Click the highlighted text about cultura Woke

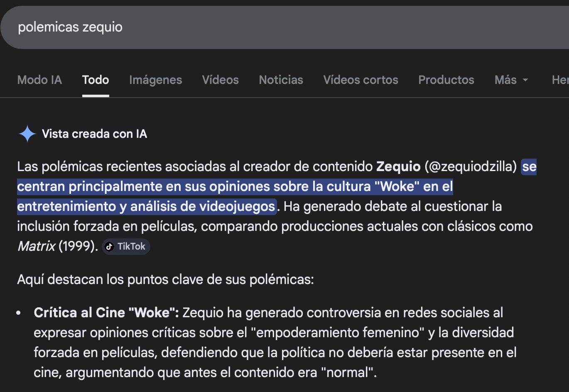pyautogui.click(x=235, y=187)
